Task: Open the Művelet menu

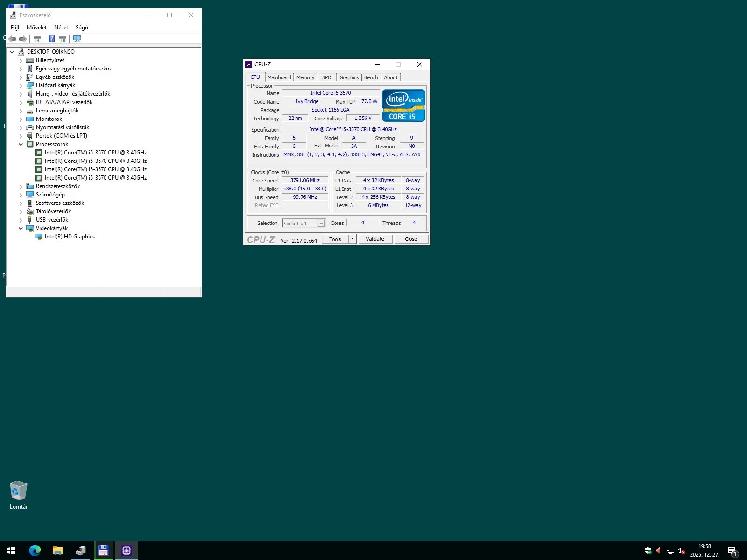Action: tap(36, 28)
